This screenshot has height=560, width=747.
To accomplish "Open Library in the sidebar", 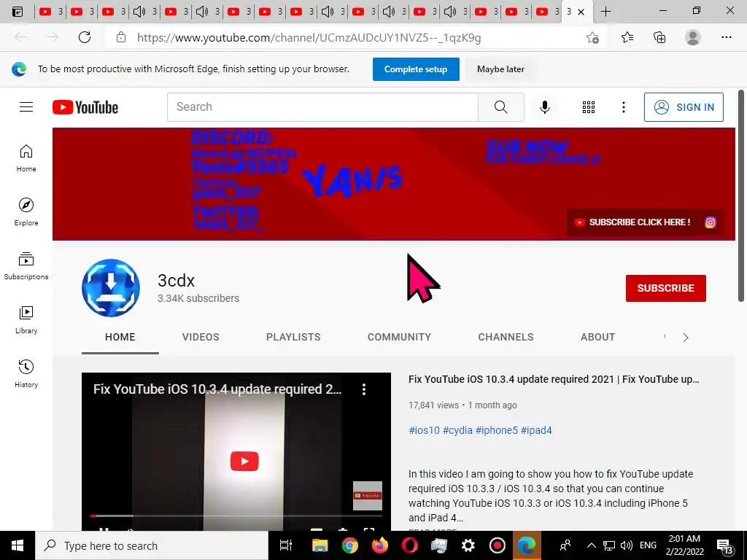I will click(26, 319).
